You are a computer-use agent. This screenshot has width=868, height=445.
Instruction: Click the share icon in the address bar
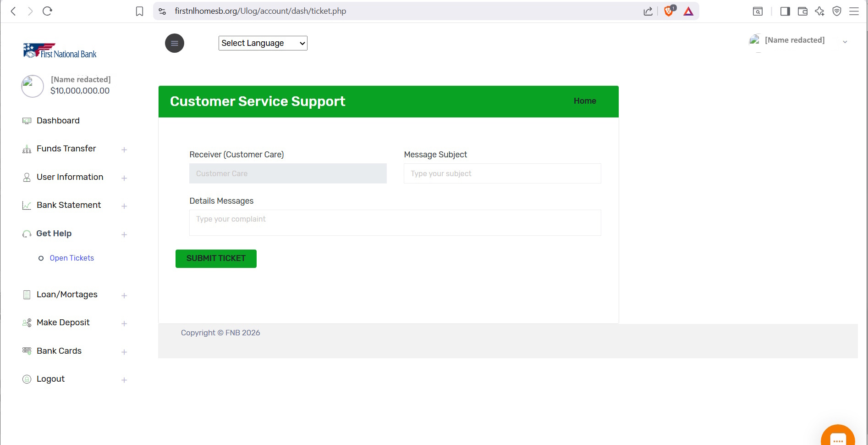point(648,11)
